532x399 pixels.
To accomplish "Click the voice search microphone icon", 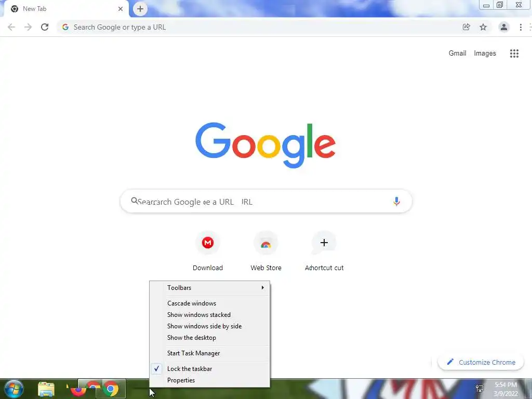I will click(396, 201).
